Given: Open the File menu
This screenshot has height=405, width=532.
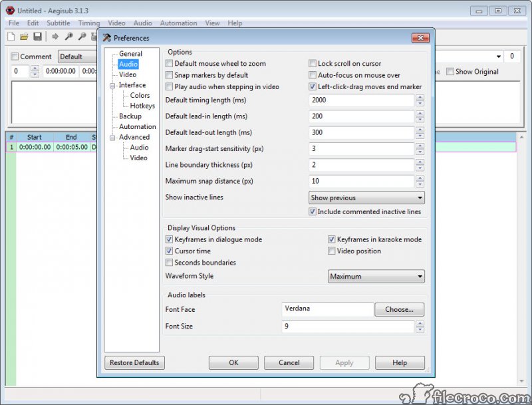Looking at the screenshot, I should click(14, 23).
